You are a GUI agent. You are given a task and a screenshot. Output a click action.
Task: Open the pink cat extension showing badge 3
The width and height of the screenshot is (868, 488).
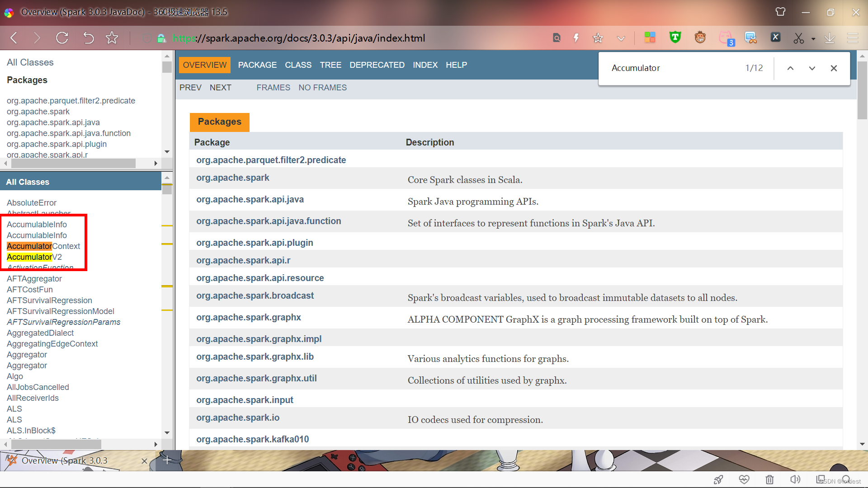(726, 38)
